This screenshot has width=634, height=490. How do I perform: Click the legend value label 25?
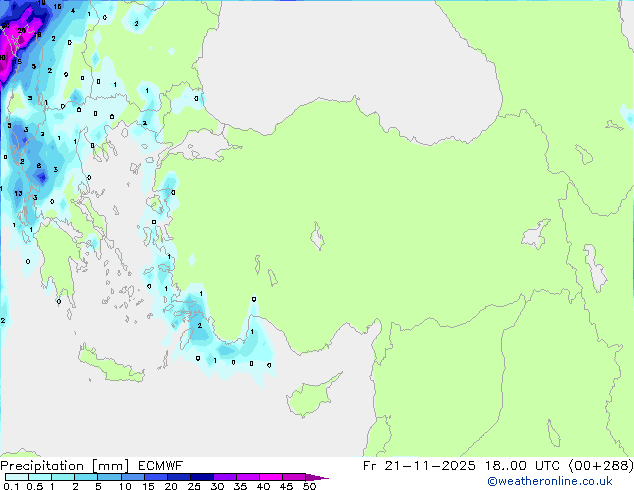(194, 486)
